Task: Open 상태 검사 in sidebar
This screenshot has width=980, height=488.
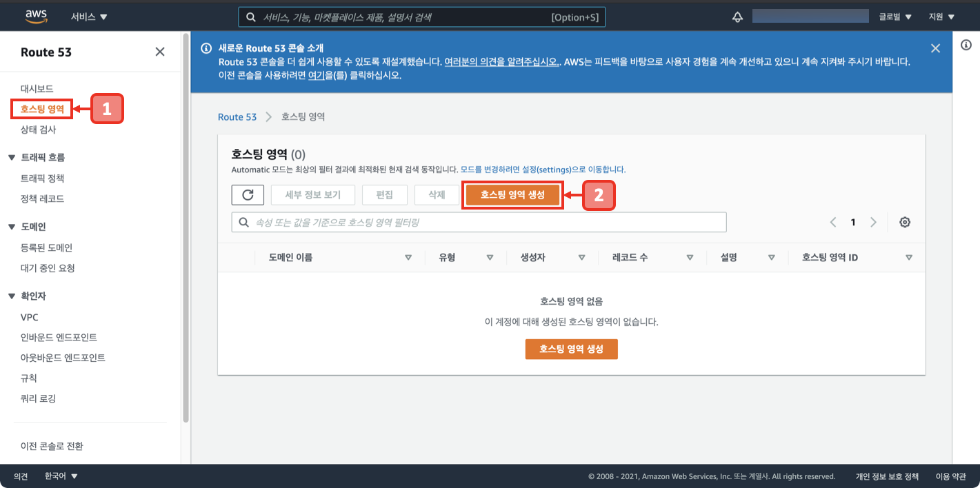Action: (39, 130)
